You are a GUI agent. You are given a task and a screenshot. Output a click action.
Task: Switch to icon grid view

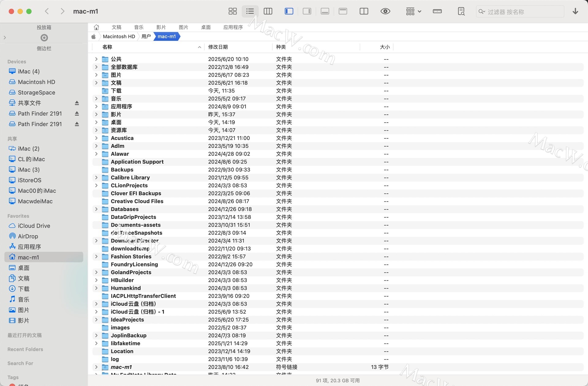(x=232, y=11)
